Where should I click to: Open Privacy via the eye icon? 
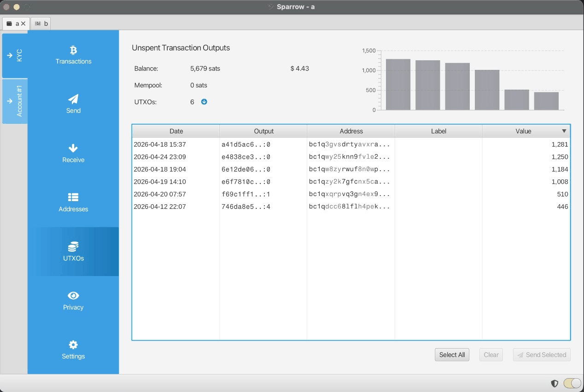point(73,295)
